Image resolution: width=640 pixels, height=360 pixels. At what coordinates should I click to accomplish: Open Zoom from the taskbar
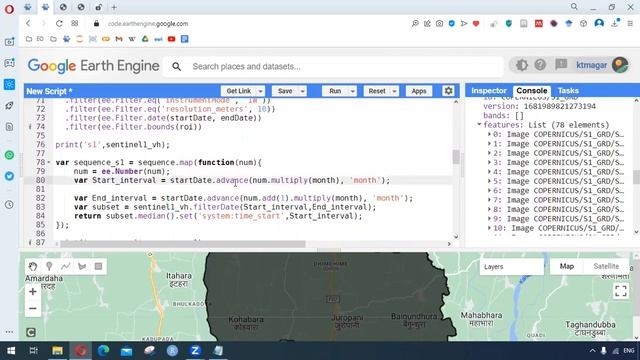pos(195,351)
